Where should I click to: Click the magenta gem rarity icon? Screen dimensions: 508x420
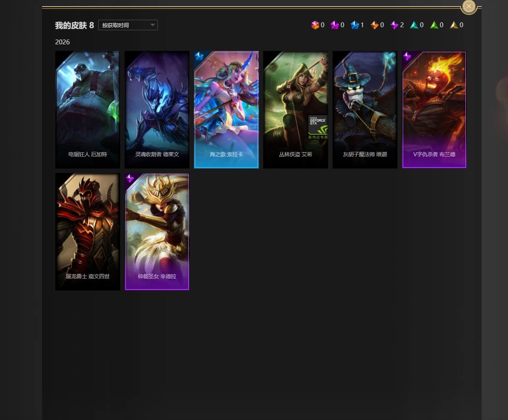(x=335, y=25)
